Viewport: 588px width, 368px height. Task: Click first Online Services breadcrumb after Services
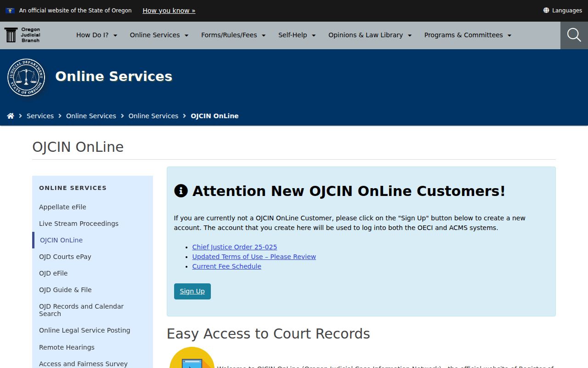[91, 116]
